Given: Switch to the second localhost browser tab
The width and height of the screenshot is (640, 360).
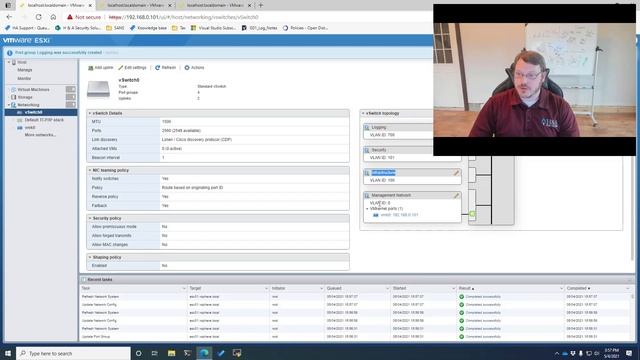Looking at the screenshot, I should pyautogui.click(x=135, y=5).
